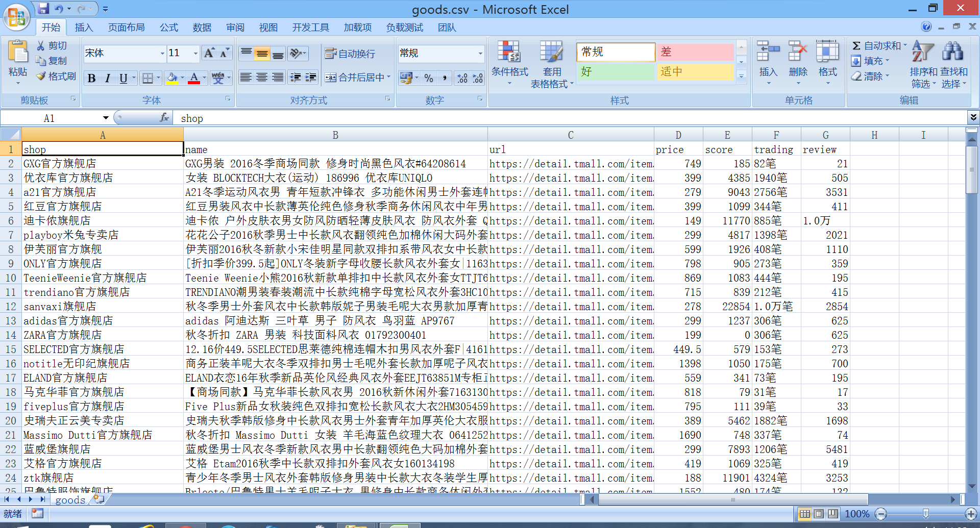Apply percent style to cells
This screenshot has height=528, width=980.
(x=429, y=78)
